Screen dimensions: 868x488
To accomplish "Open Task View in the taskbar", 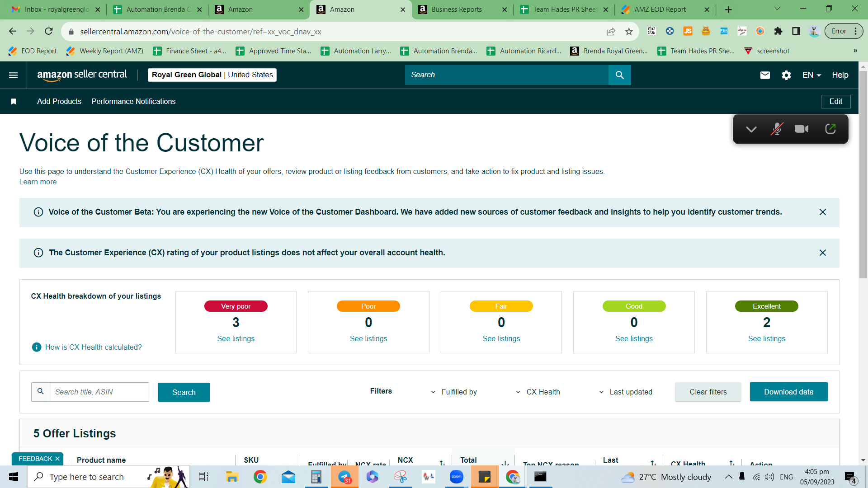I will click(203, 477).
